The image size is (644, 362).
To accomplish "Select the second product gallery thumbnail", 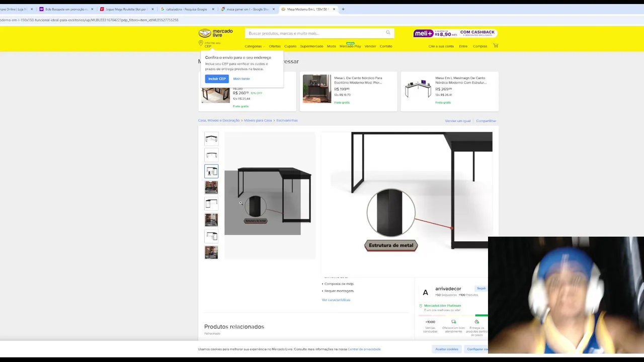I will pyautogui.click(x=211, y=155).
